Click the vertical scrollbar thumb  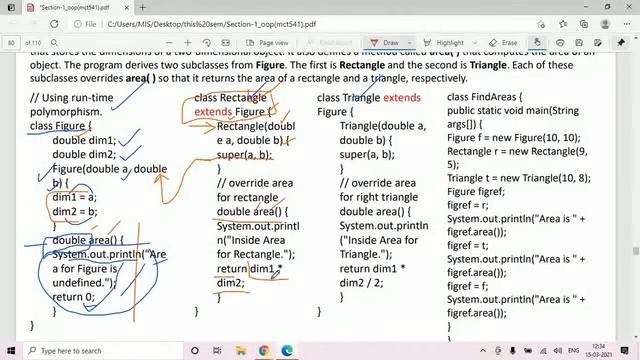click(x=636, y=251)
